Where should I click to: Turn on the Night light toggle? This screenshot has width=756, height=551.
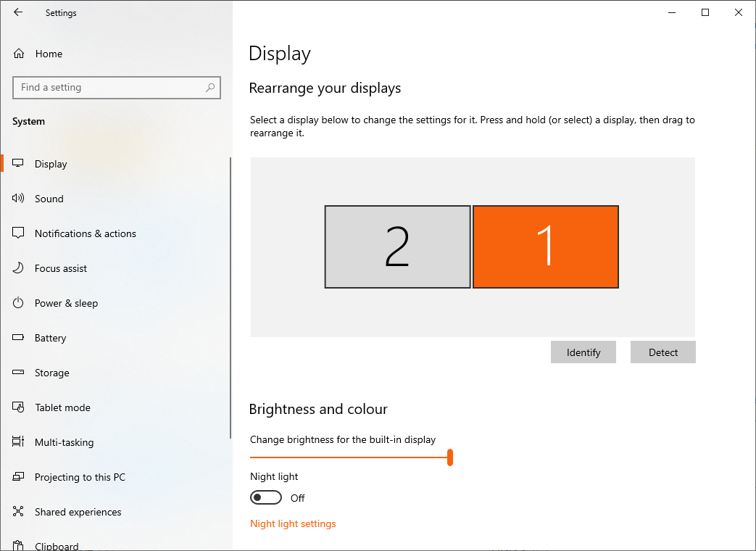click(266, 497)
